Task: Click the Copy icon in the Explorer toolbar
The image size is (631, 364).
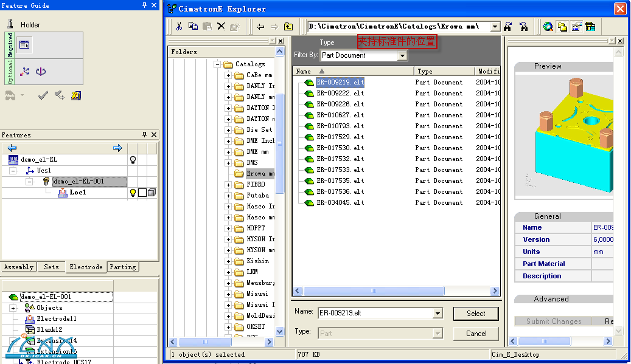Action: tap(193, 27)
